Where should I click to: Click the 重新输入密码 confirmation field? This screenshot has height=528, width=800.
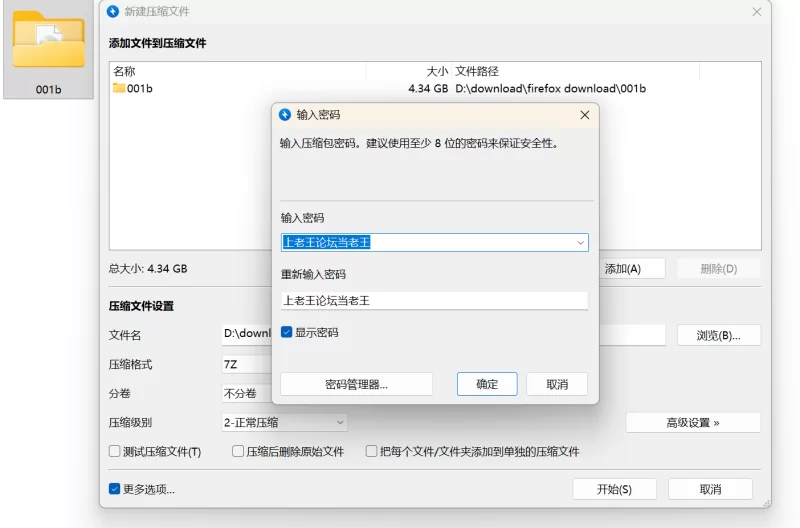[x=434, y=300]
